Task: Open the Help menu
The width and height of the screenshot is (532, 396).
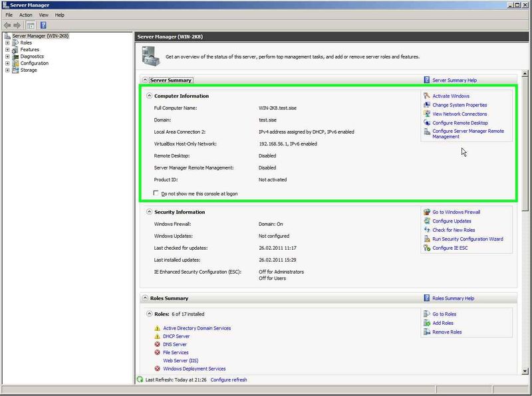Action: [x=60, y=15]
